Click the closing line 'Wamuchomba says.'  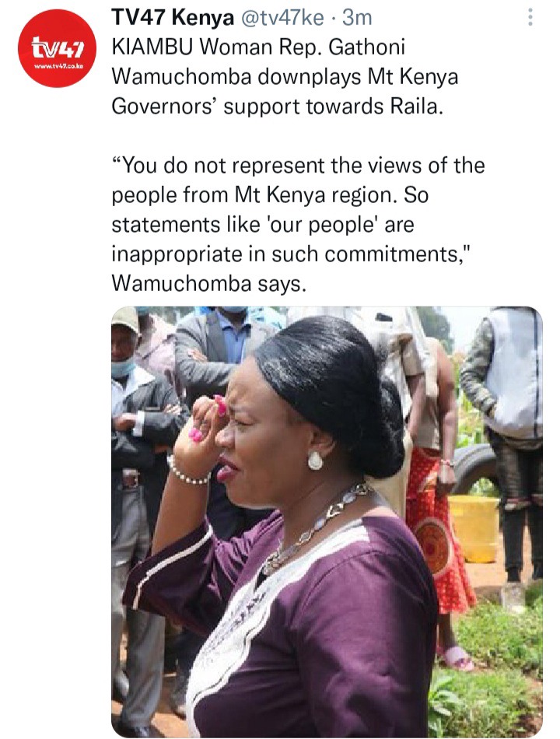pyautogui.click(x=208, y=284)
